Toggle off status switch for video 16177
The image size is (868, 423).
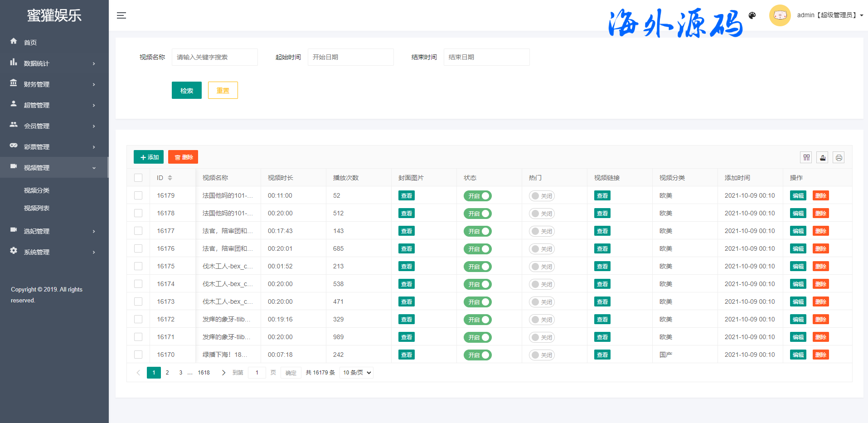coord(477,231)
